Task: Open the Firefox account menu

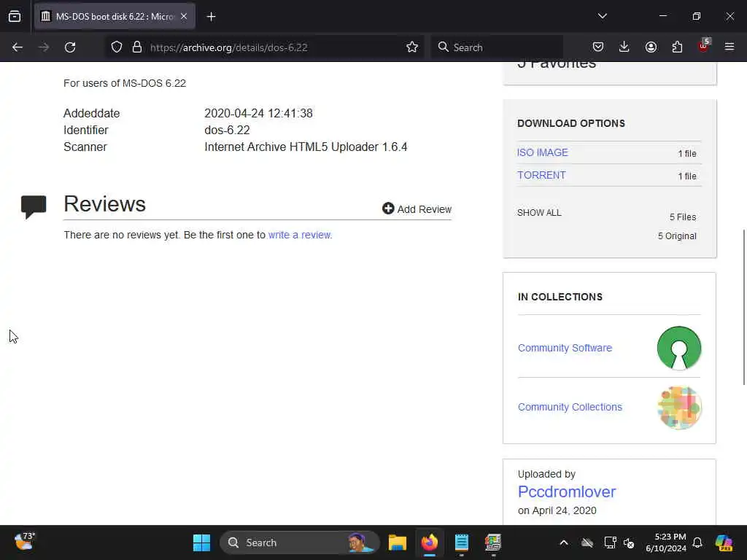Action: (651, 47)
